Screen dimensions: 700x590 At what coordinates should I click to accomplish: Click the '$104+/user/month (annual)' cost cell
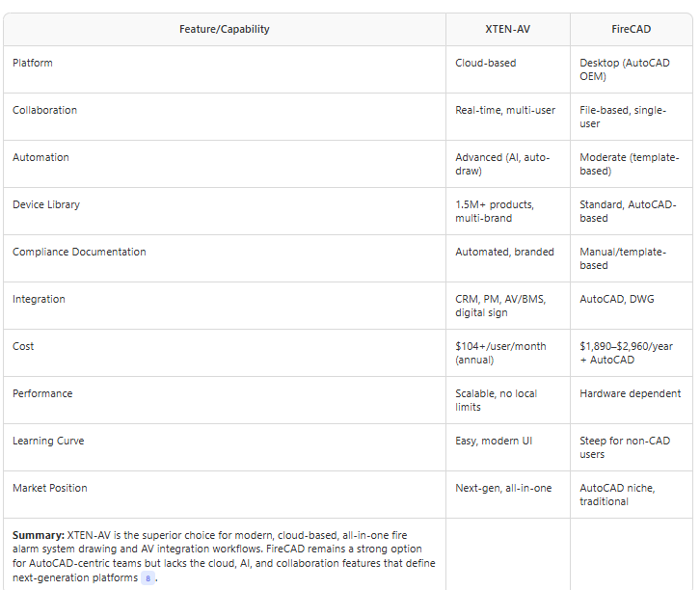pos(500,353)
